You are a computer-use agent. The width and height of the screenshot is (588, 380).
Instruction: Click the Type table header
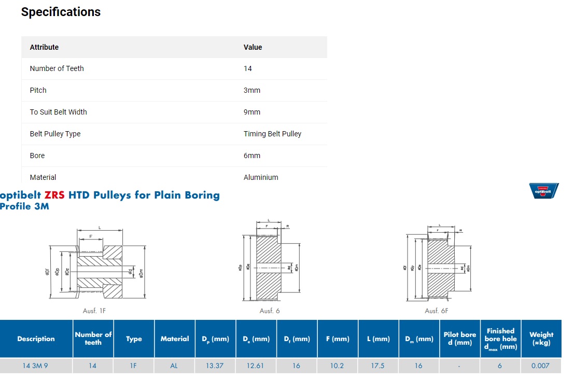pos(134,339)
